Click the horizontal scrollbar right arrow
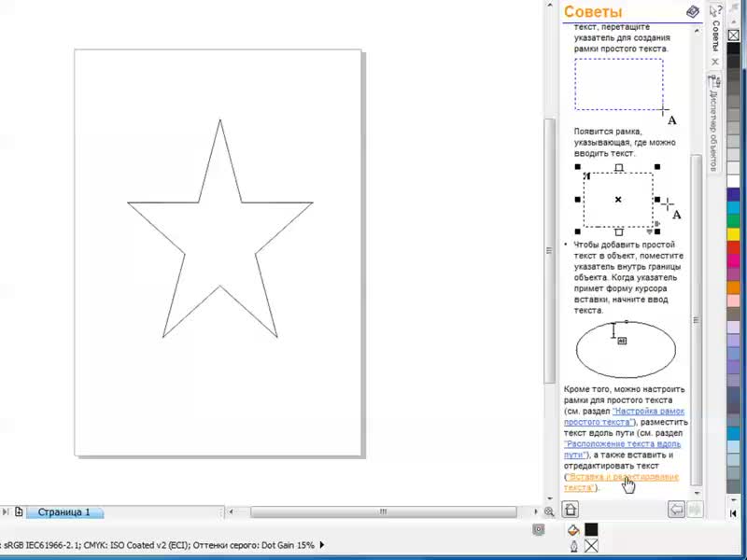747x560 pixels. [535, 511]
